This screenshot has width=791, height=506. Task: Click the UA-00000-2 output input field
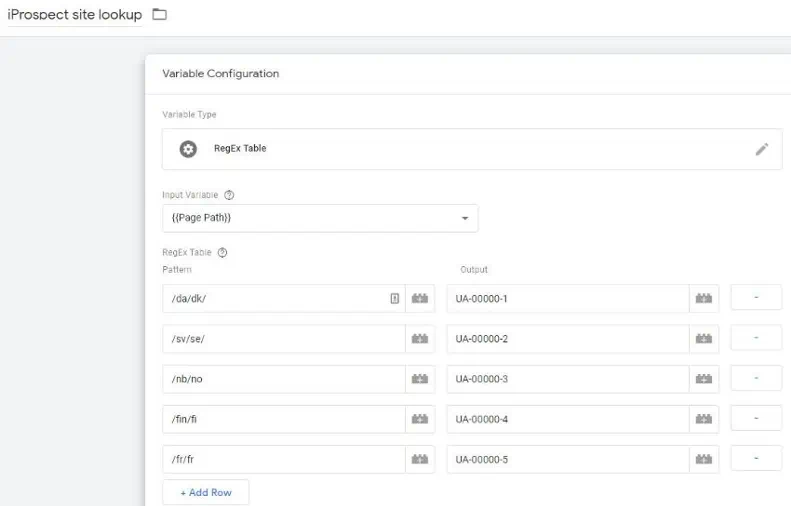568,339
